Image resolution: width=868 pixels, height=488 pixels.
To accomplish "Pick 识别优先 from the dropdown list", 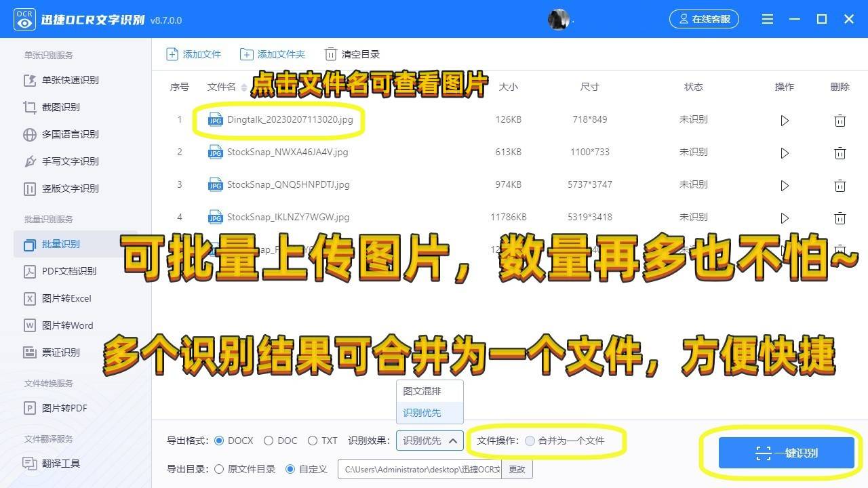I will [x=430, y=413].
